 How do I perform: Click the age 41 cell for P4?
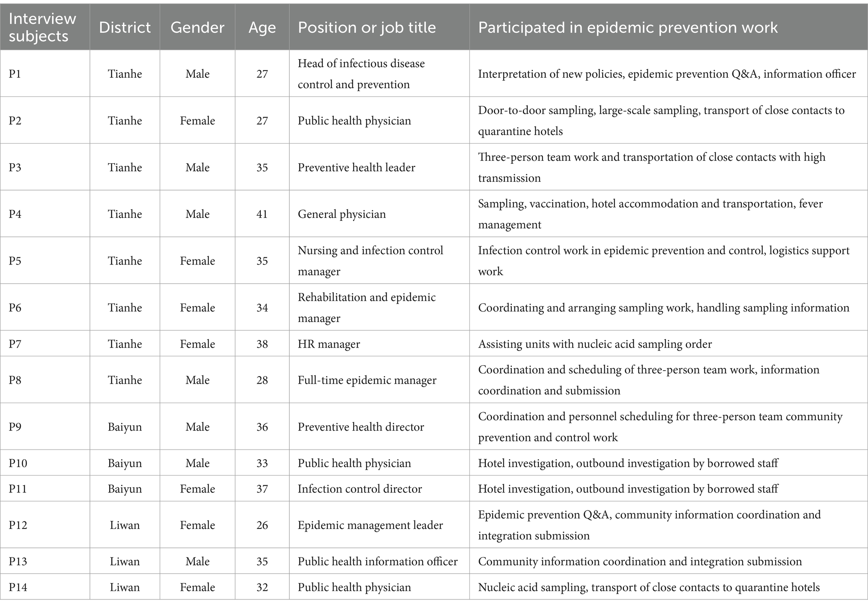262,214
